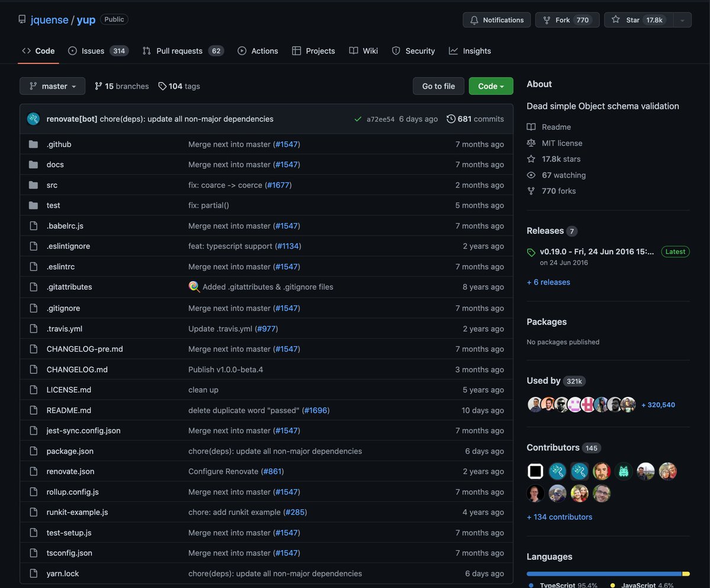The width and height of the screenshot is (710, 588).
Task: Open the tsconfig.json file
Action: pos(69,553)
